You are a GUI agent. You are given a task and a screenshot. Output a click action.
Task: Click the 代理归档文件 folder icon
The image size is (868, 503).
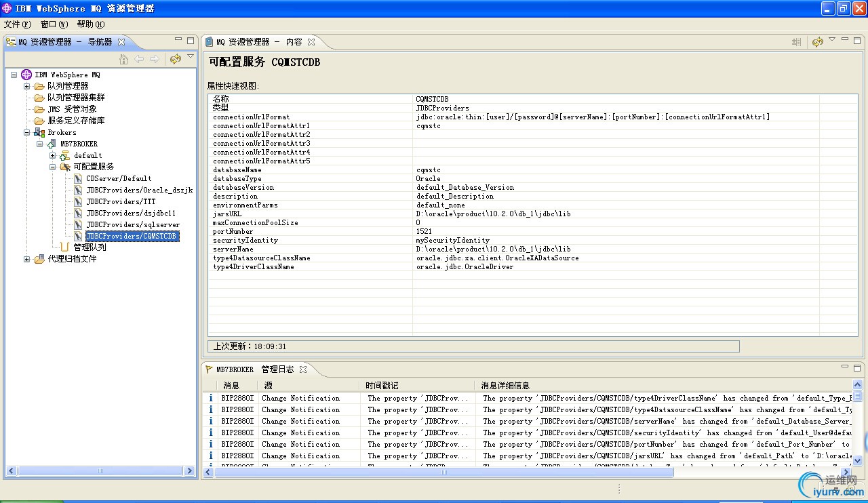(39, 259)
